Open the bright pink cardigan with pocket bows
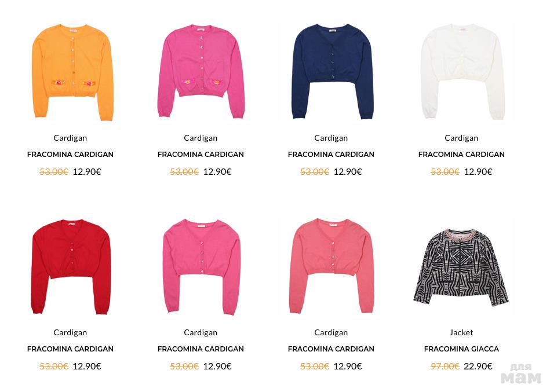The image size is (550, 392). (201, 71)
